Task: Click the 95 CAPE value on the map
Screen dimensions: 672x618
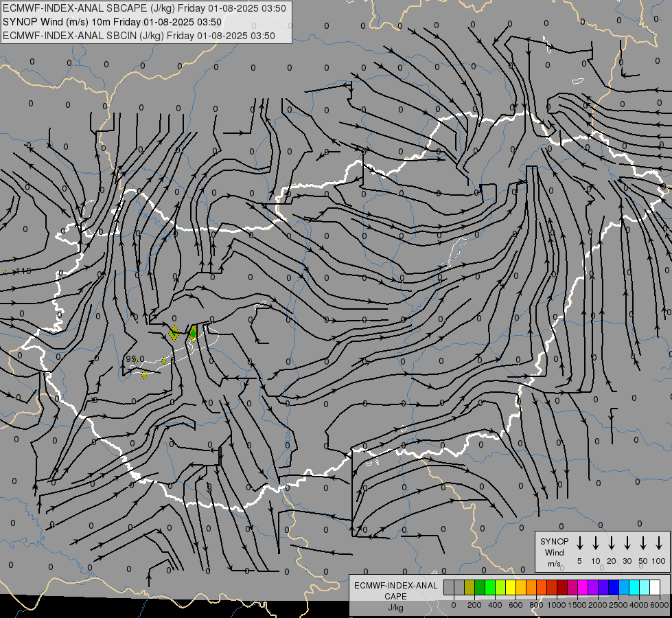Action: pos(130,358)
